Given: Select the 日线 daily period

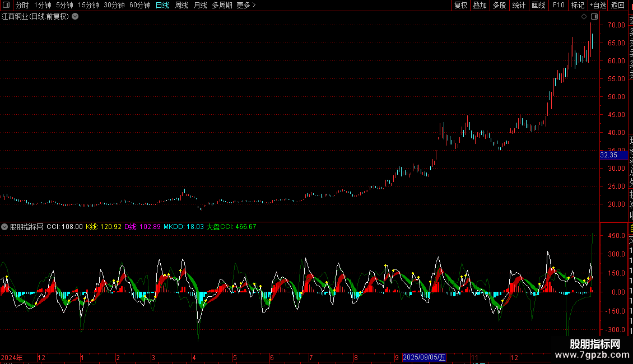Looking at the screenshot, I should [162, 5].
